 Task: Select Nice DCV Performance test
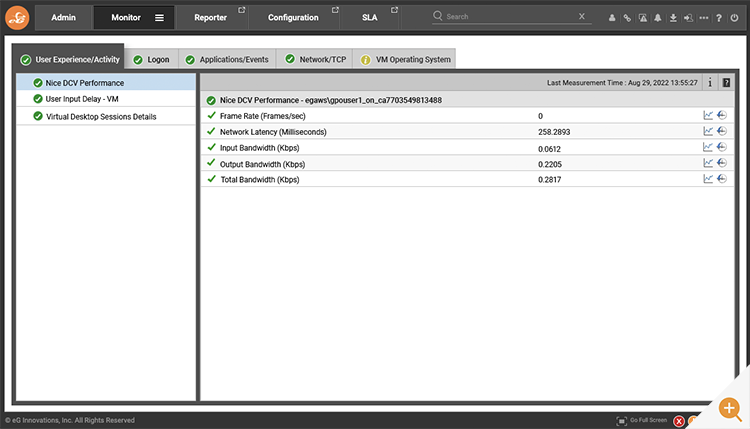(x=106, y=82)
